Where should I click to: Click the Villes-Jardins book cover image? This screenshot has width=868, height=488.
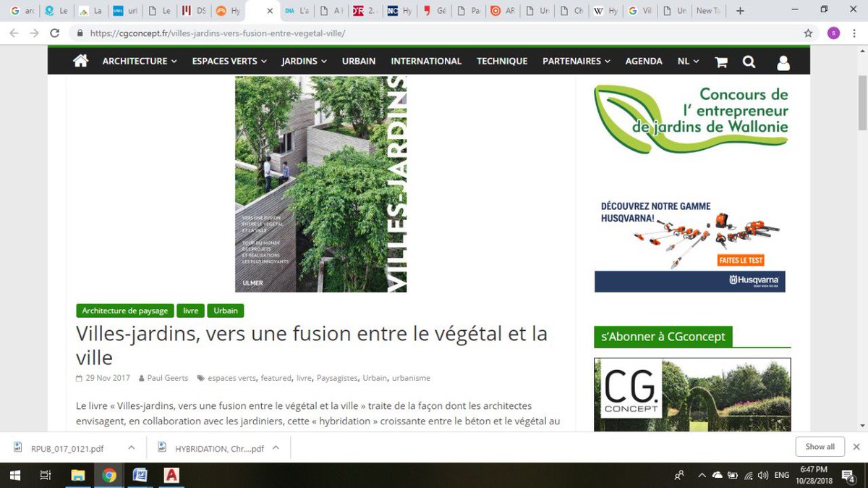pyautogui.click(x=320, y=184)
